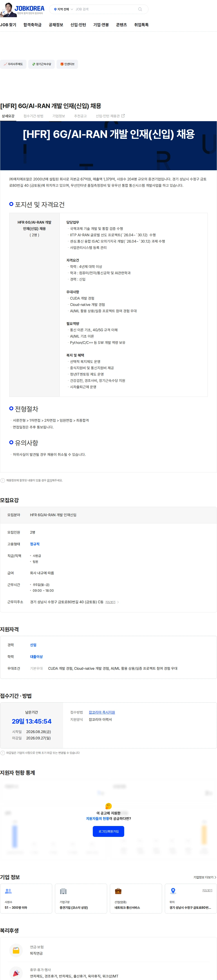Click the 대졸이상 education link
The image size is (217, 980).
pos(36,657)
